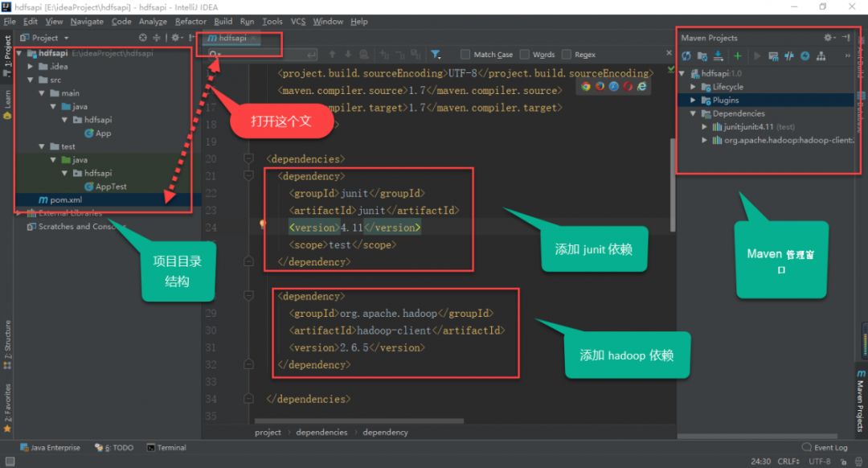Hide the Project tool window
Viewport: 868px width, 468px height.
tap(191, 38)
